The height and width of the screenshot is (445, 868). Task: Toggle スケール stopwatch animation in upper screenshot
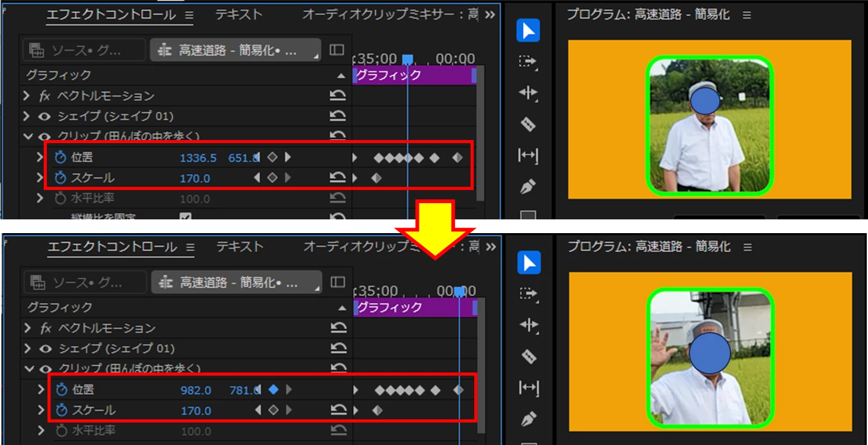pyautogui.click(x=60, y=178)
